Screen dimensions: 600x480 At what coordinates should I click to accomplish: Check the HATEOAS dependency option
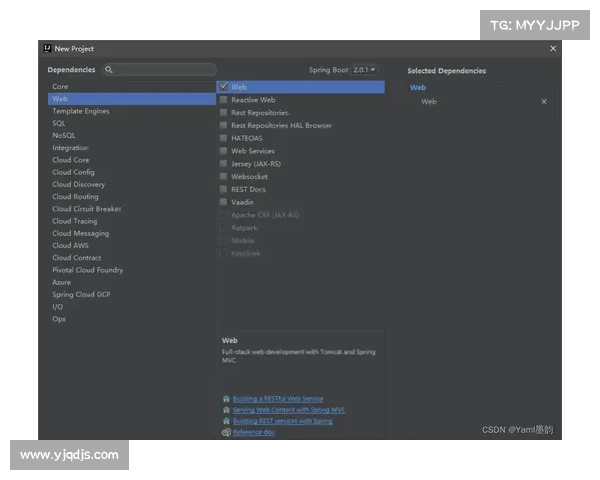224,138
